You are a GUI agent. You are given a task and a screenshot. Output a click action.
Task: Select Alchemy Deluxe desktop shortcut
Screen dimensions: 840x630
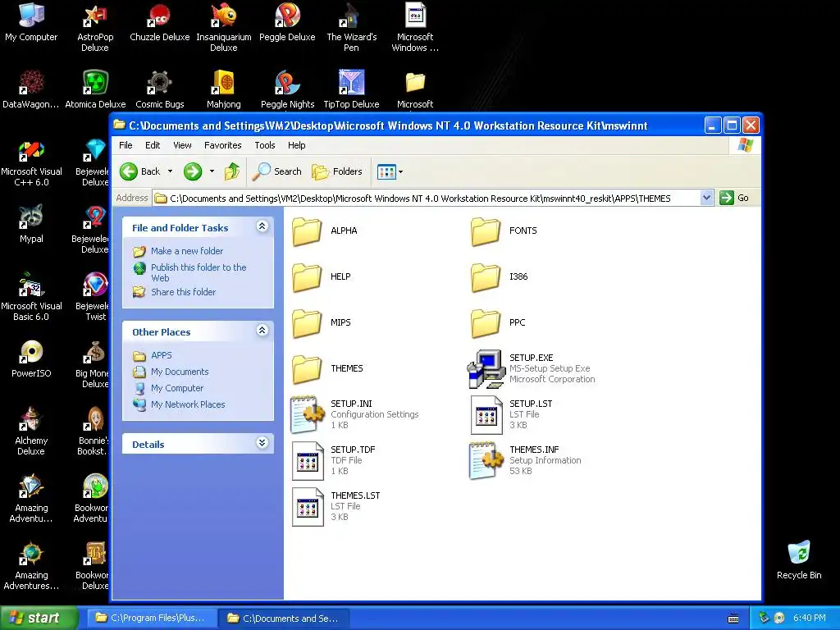click(x=31, y=431)
